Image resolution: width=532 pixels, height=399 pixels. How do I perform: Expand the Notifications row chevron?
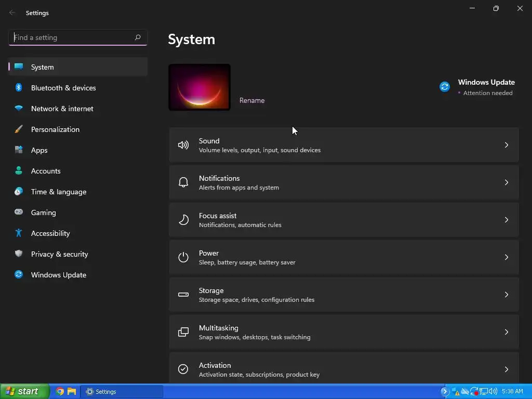506,182
